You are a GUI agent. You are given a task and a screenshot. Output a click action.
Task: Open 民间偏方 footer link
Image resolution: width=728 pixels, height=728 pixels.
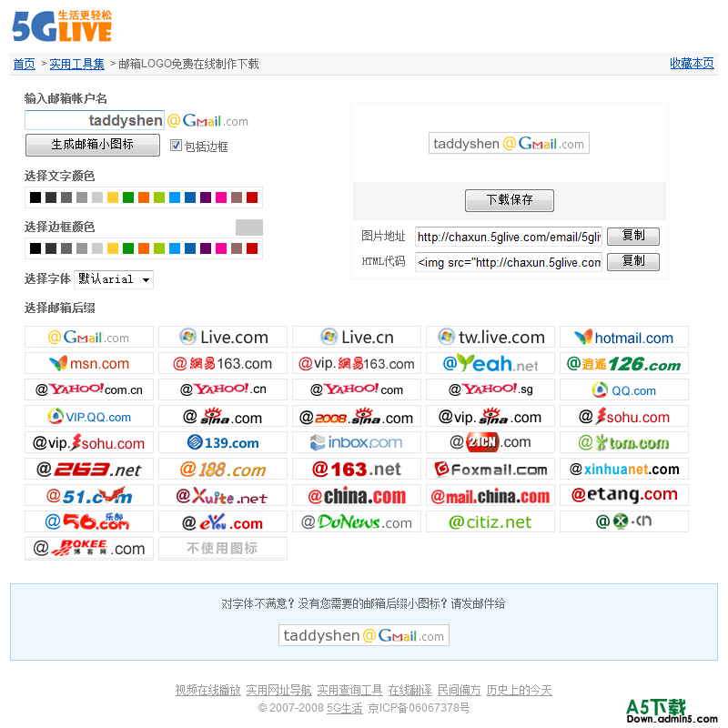[460, 691]
